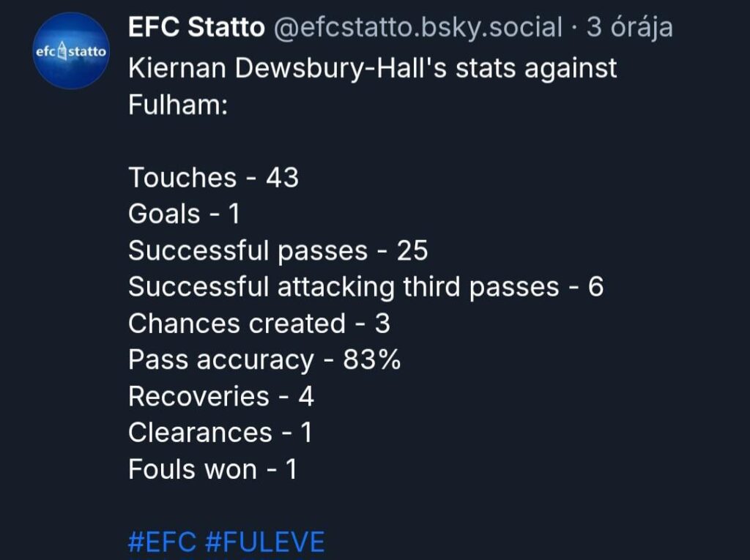This screenshot has height=560, width=750.
Task: Click the Goals - 1 stat line
Action: tap(182, 213)
